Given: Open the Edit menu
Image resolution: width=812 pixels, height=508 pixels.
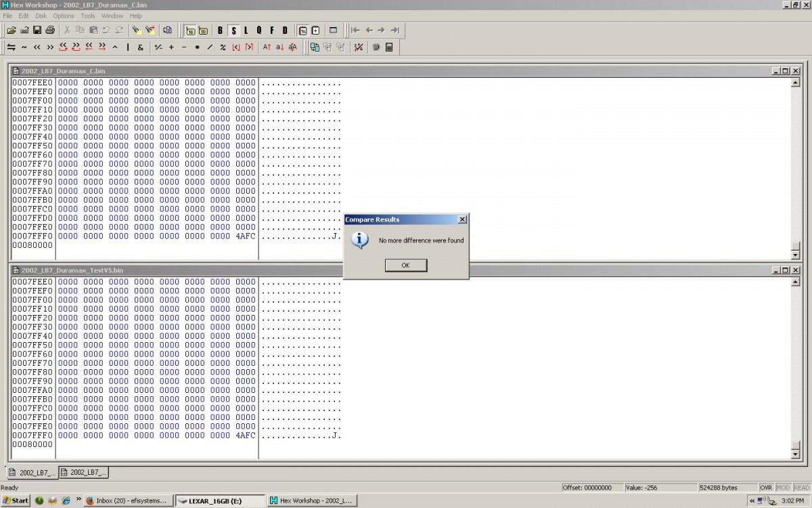Looking at the screenshot, I should [24, 16].
